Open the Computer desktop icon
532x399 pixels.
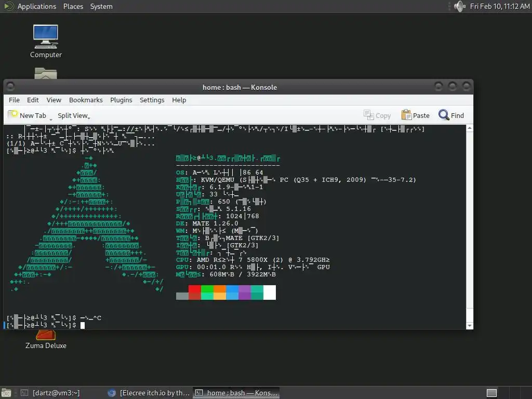tap(46, 42)
